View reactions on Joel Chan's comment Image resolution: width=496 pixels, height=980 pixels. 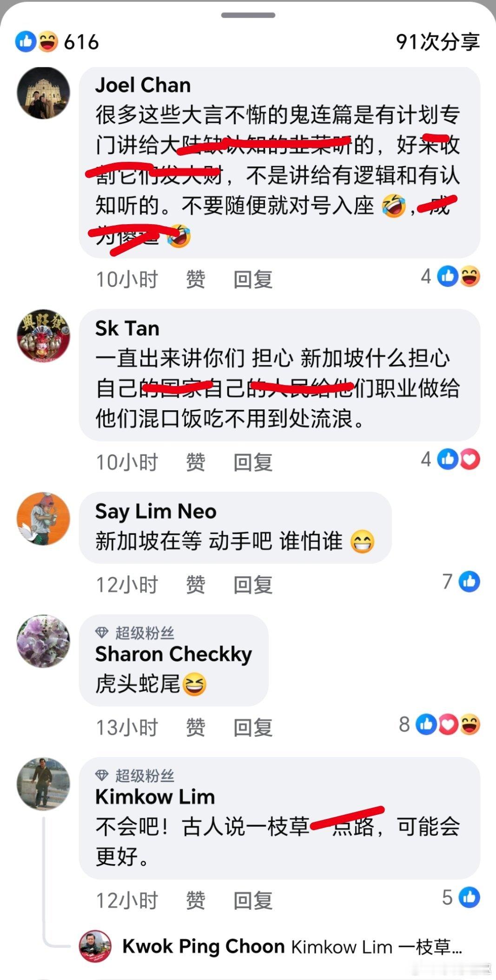click(x=450, y=276)
